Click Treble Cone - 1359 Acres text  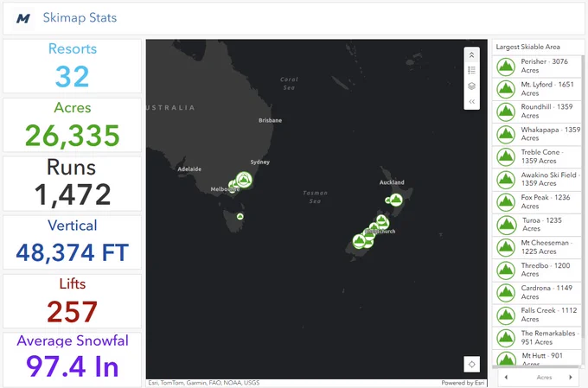[x=542, y=156]
